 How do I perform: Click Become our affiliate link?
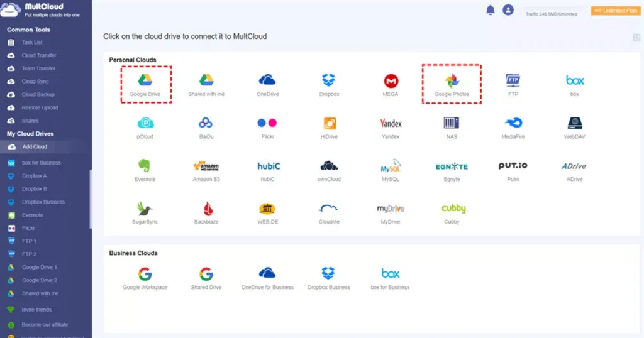coord(45,324)
